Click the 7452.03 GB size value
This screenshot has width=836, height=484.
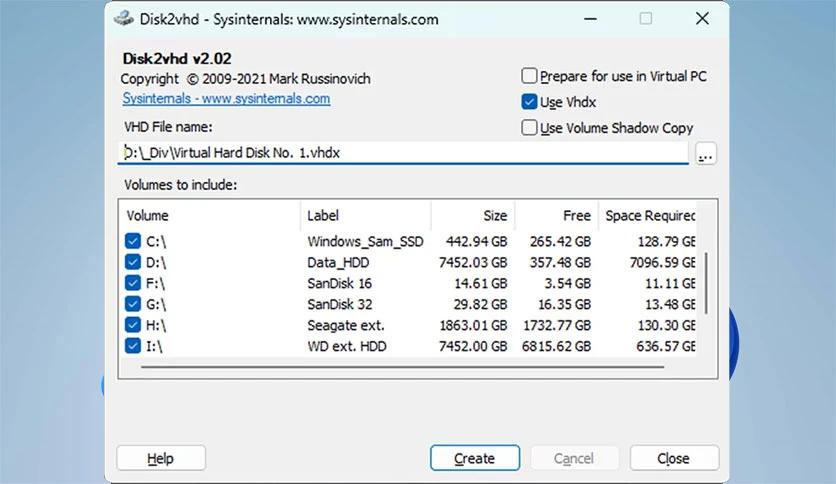[x=473, y=262]
